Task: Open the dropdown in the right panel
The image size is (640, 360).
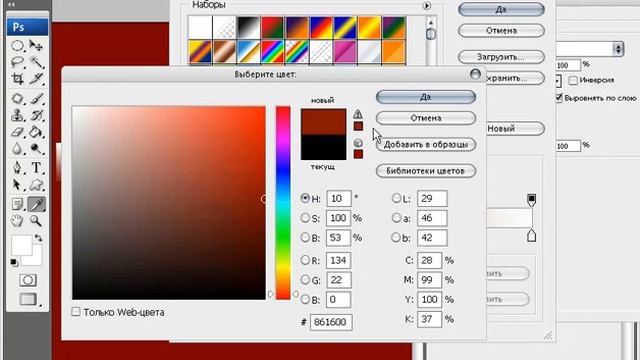Action: click(x=618, y=49)
